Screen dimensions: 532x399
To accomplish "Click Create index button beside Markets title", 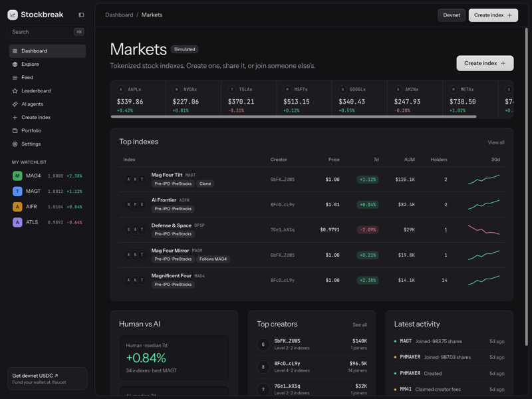I will [485, 63].
